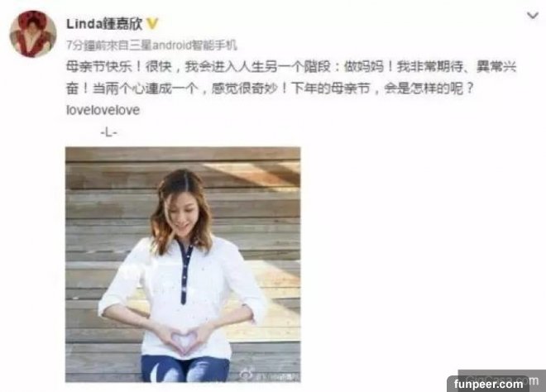Click the funpeer.com watermark label

[x=488, y=384]
